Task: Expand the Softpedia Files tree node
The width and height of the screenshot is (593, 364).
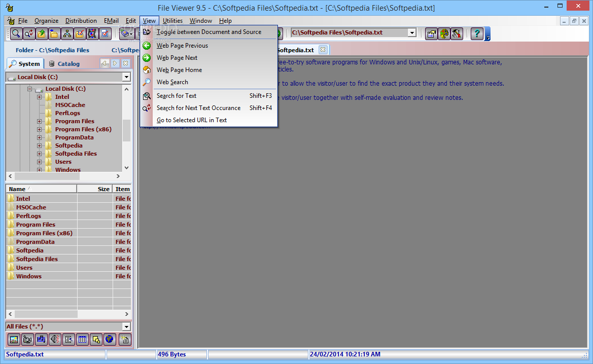Action: point(40,154)
